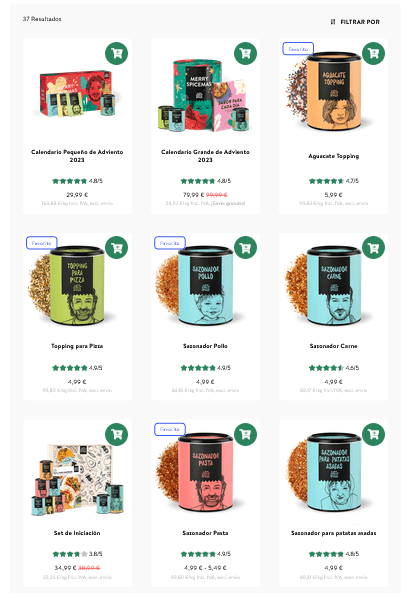Open the Calendario Grande de Adviento 2023 title
The height and width of the screenshot is (598, 416).
pyautogui.click(x=205, y=156)
